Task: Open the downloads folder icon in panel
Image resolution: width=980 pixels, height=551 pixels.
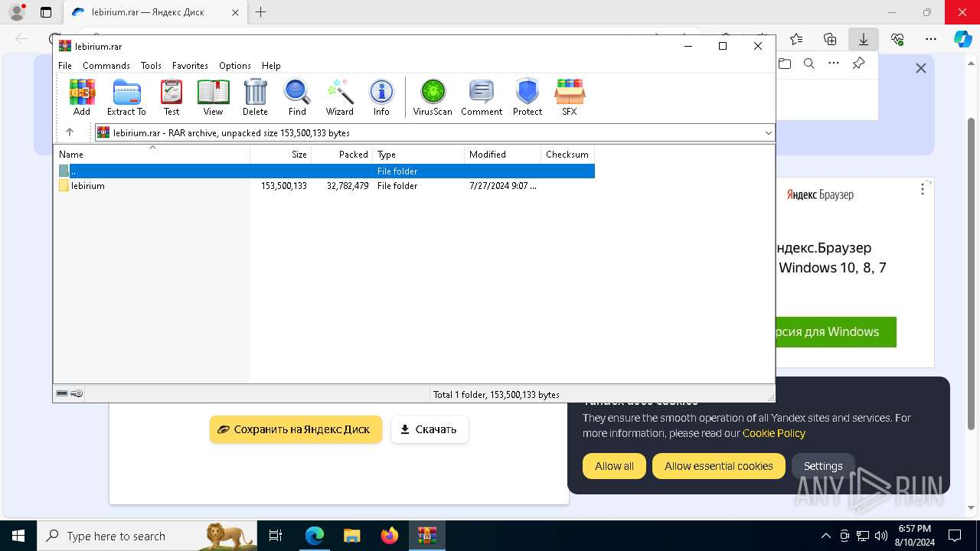Action: point(785,64)
